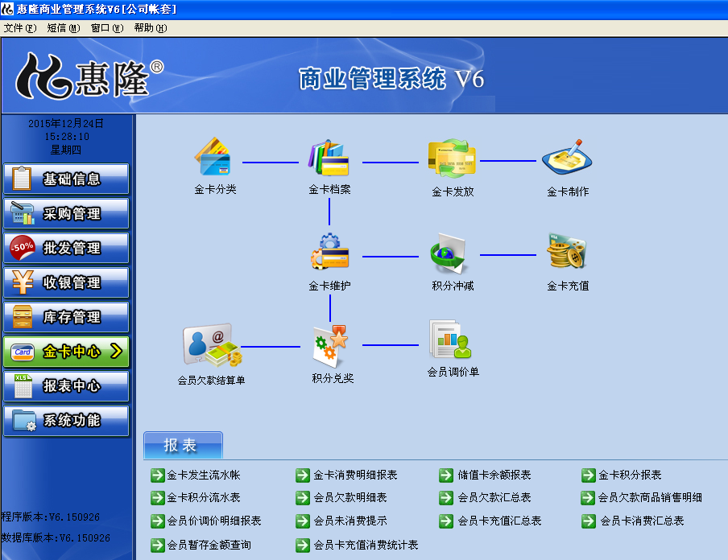Screen dimensions: 728x560
Task: Open the 帮助(H) menu
Action: (x=151, y=28)
